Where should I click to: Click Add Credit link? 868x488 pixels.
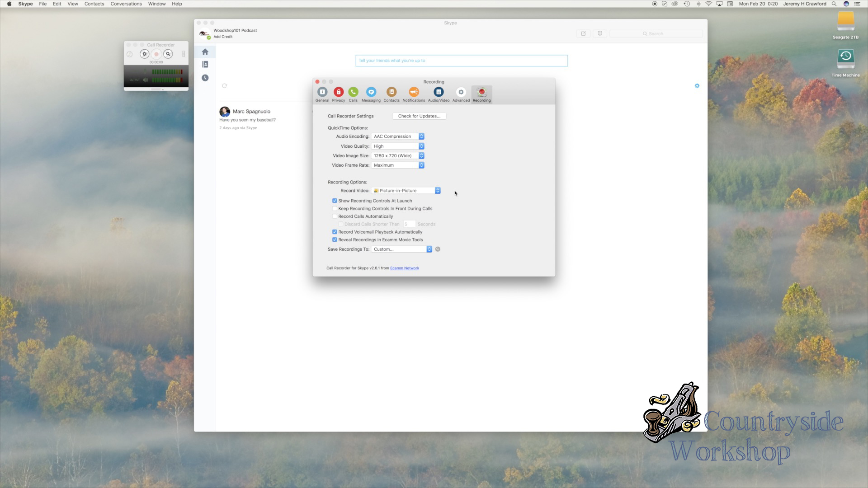click(x=223, y=37)
